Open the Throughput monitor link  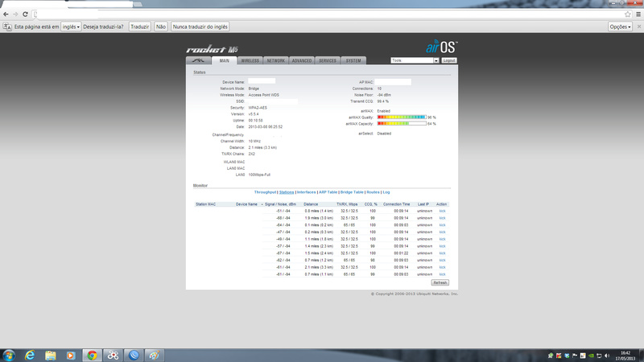point(265,192)
